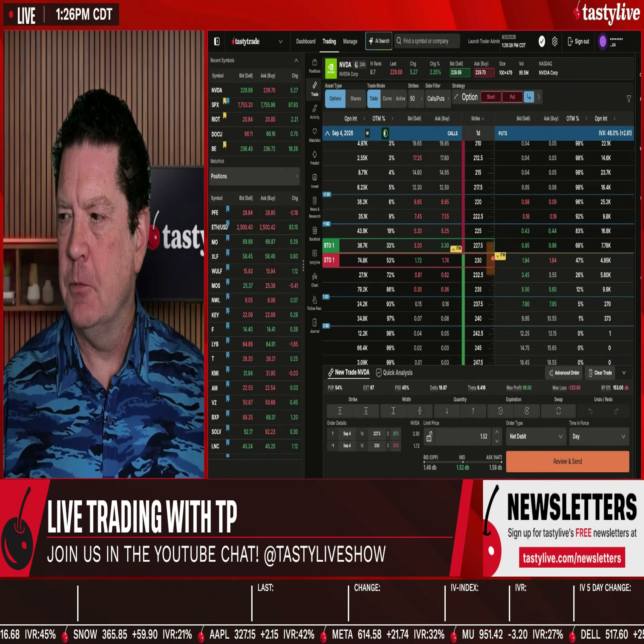
Task: Click the Sign out link
Action: 578,41
